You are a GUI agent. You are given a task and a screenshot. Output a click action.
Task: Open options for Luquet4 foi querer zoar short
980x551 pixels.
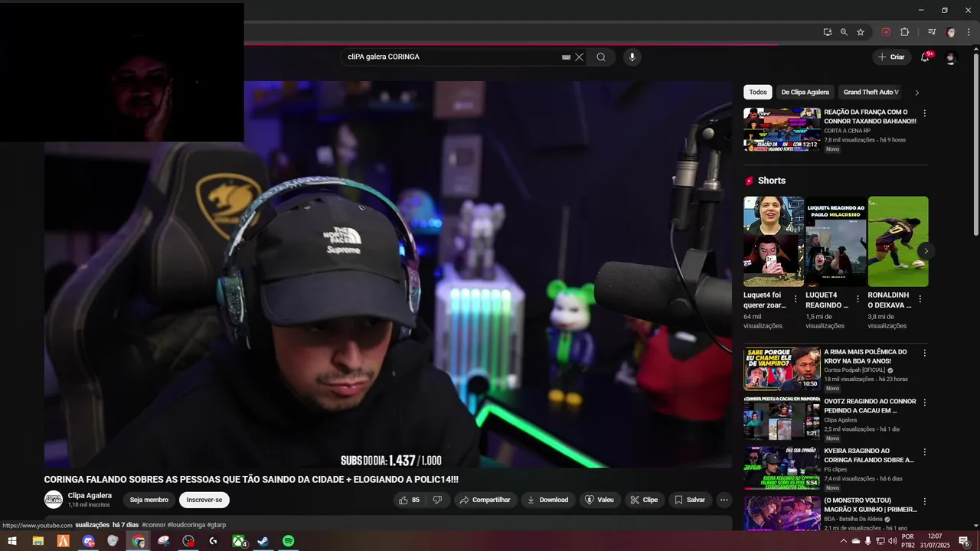click(795, 299)
